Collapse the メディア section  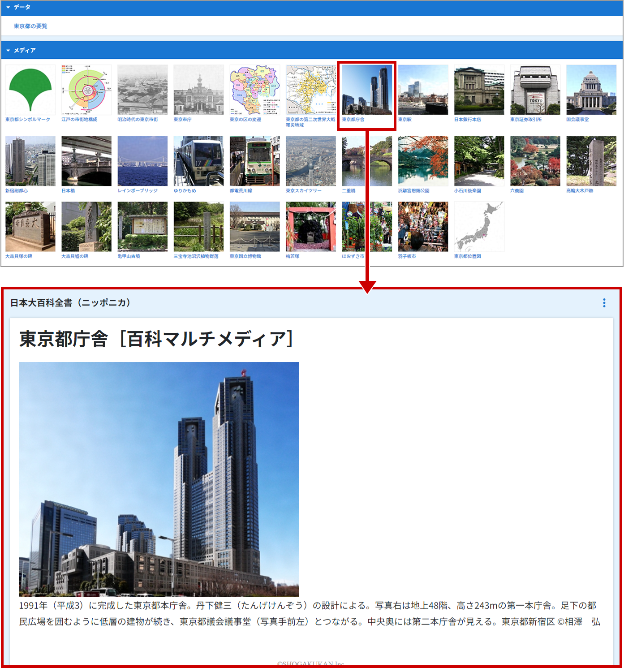click(x=8, y=51)
